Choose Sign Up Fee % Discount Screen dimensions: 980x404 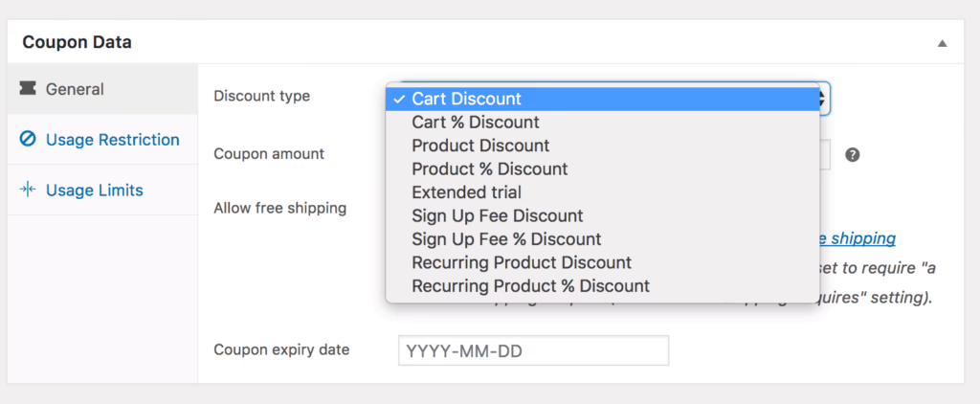coord(506,239)
